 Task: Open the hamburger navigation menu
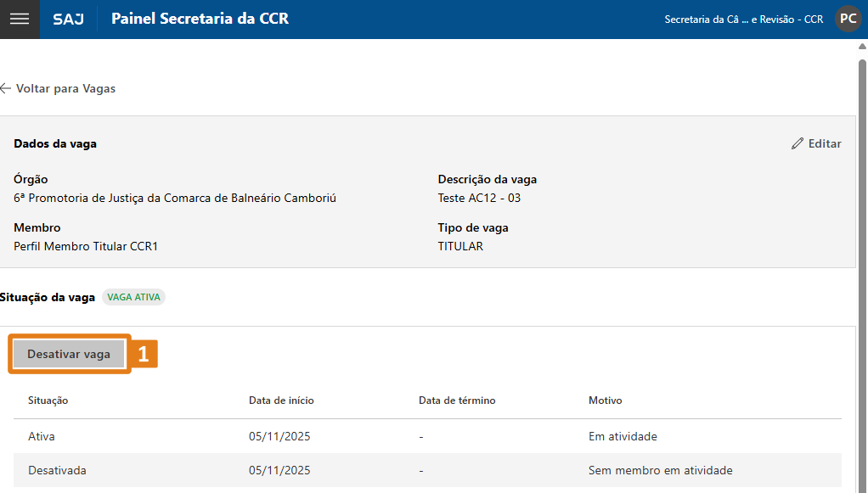[x=19, y=19]
